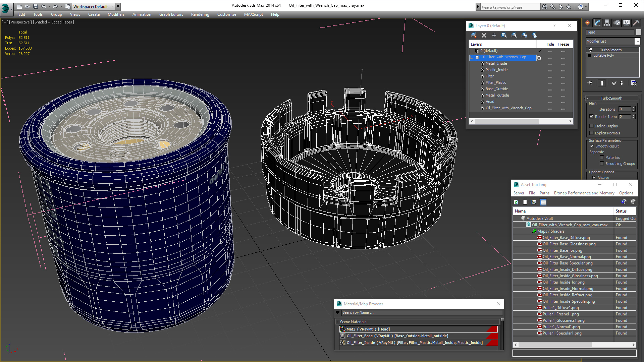Increase the Iterations spinner value

tap(633, 108)
